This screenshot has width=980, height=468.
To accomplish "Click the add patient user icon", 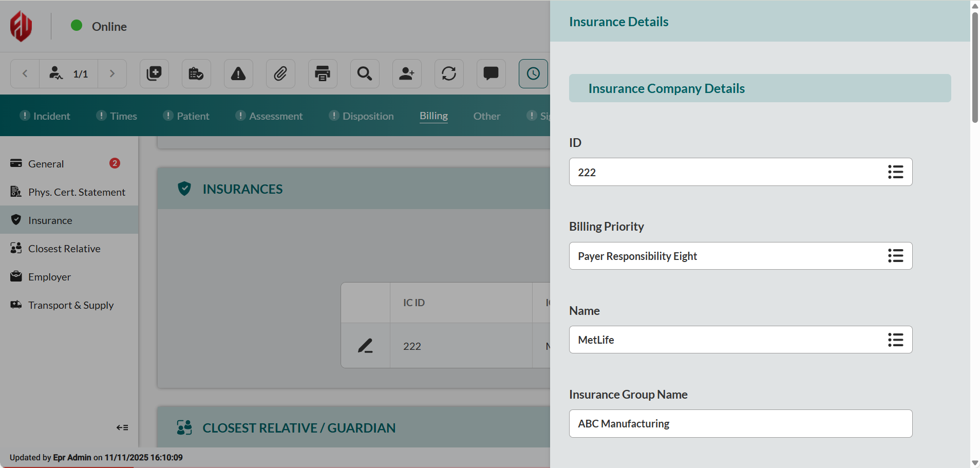I will (x=407, y=74).
